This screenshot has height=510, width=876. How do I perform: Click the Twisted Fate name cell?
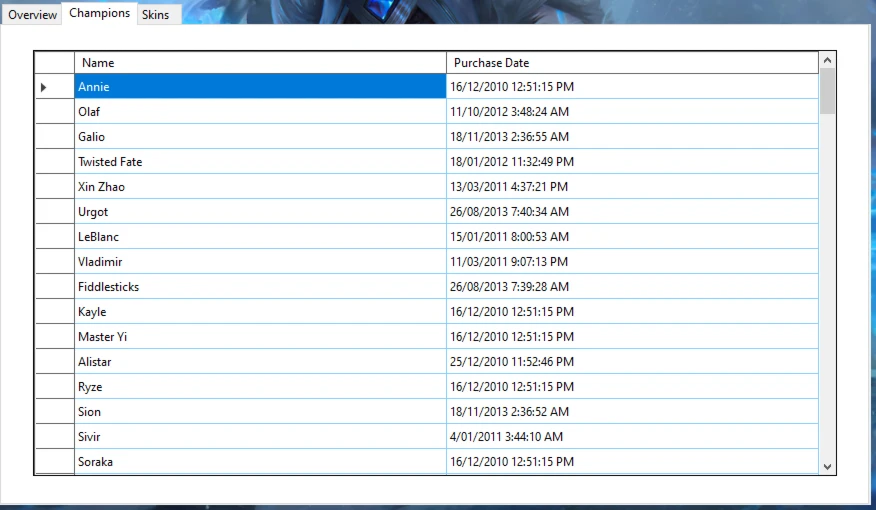pos(260,162)
